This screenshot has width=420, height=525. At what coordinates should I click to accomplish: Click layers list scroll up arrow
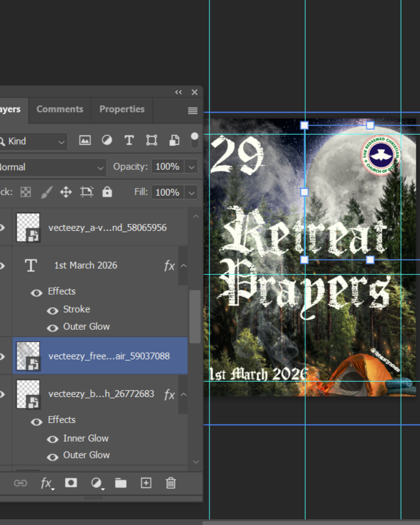pos(196,217)
